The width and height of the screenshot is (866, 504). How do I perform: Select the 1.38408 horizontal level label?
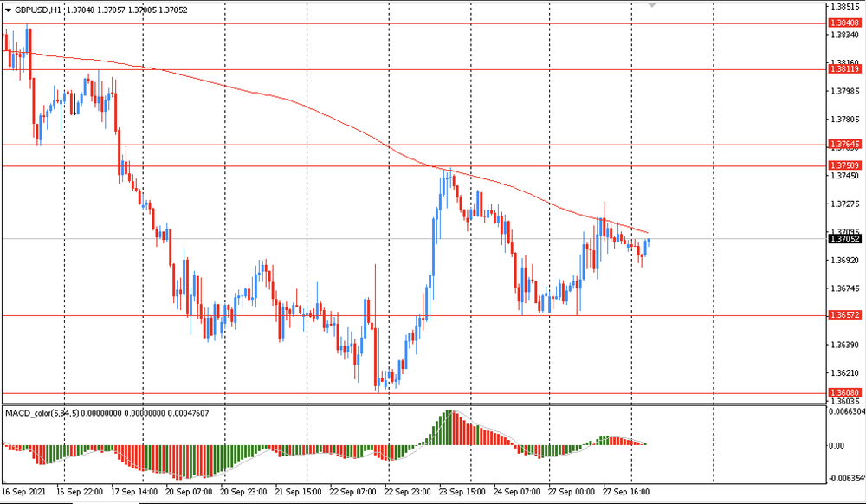[845, 23]
